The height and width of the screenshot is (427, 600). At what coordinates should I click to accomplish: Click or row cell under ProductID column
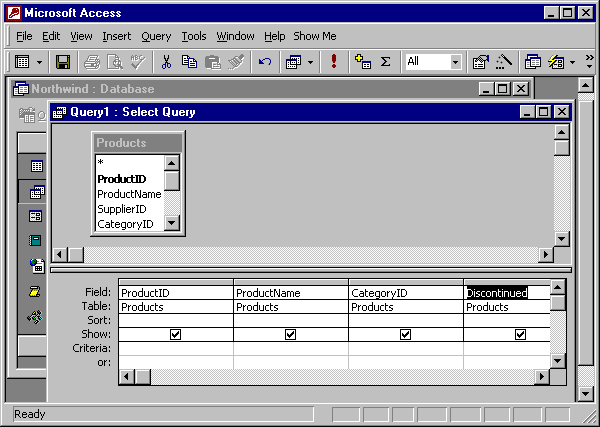click(x=176, y=362)
